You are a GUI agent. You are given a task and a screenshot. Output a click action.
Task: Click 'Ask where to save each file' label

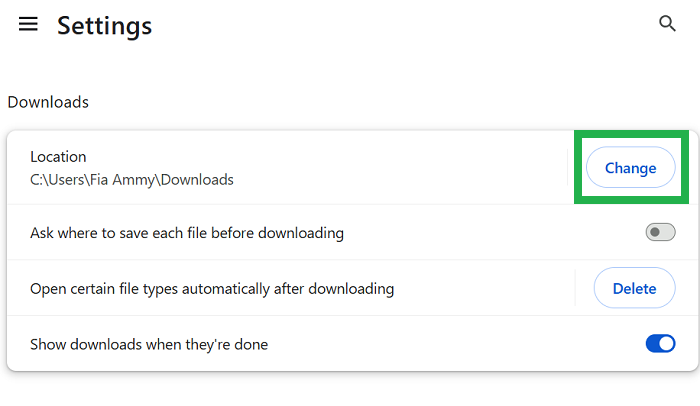[187, 233]
